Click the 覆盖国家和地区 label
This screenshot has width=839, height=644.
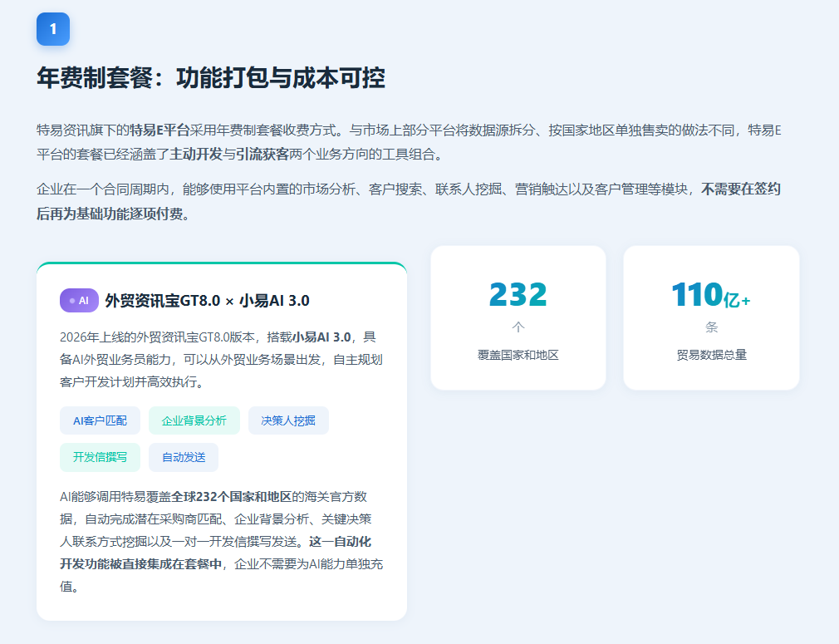point(518,355)
